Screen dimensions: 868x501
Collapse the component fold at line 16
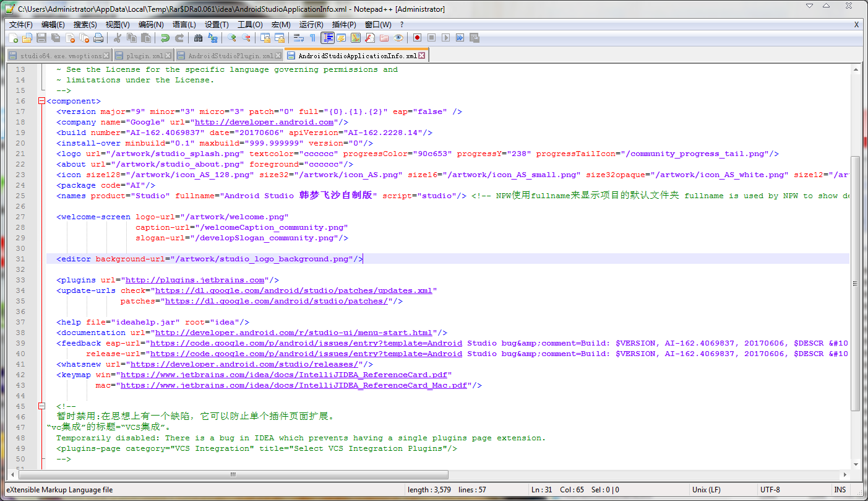pos(41,101)
